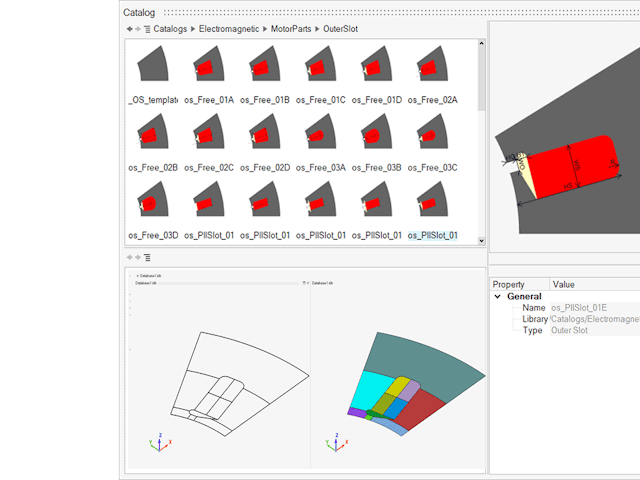This screenshot has width=640, height=480.
Task: Select the os_Free_02D slot thumbnail
Action: click(265, 131)
